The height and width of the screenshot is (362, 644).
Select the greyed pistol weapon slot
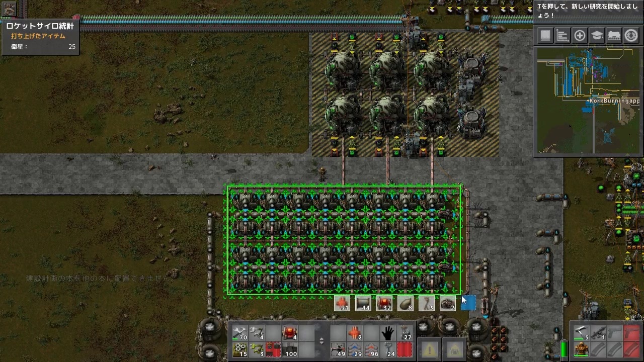614,333
